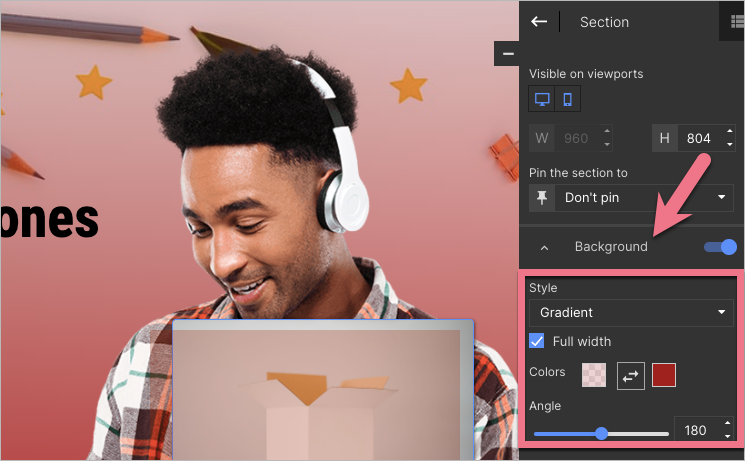This screenshot has width=745, height=461.
Task: Open the Style Gradient dropdown
Action: click(x=631, y=313)
